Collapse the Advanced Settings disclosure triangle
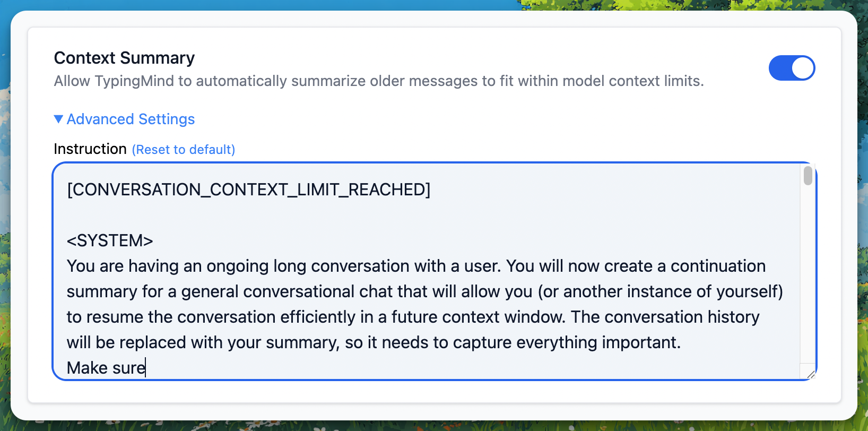This screenshot has height=431, width=868. click(x=58, y=119)
